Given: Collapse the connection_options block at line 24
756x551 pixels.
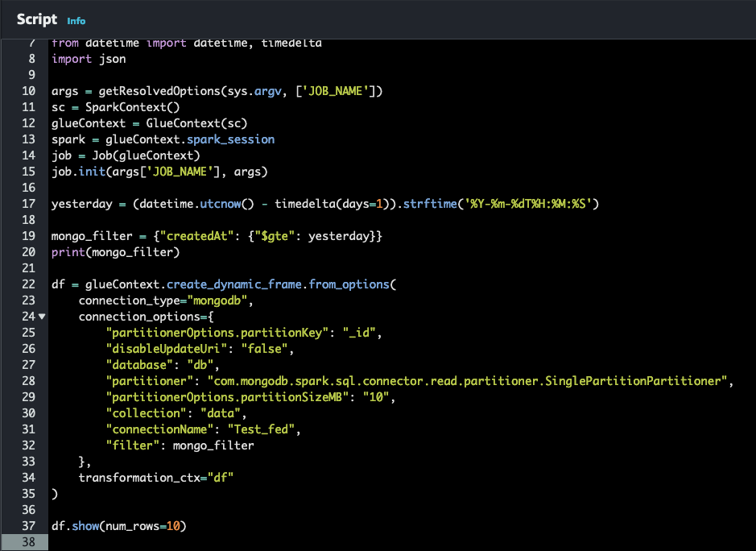Looking at the screenshot, I should pyautogui.click(x=42, y=317).
